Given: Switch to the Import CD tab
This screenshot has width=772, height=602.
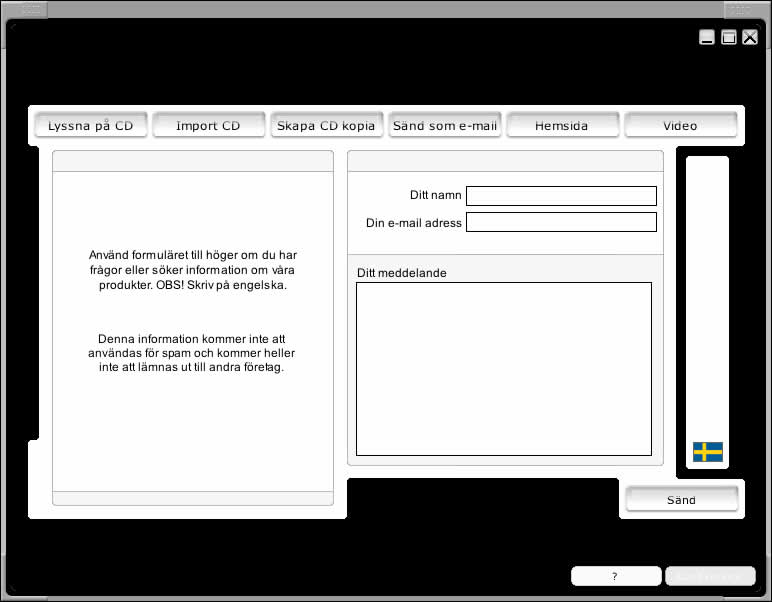Looking at the screenshot, I should [208, 126].
